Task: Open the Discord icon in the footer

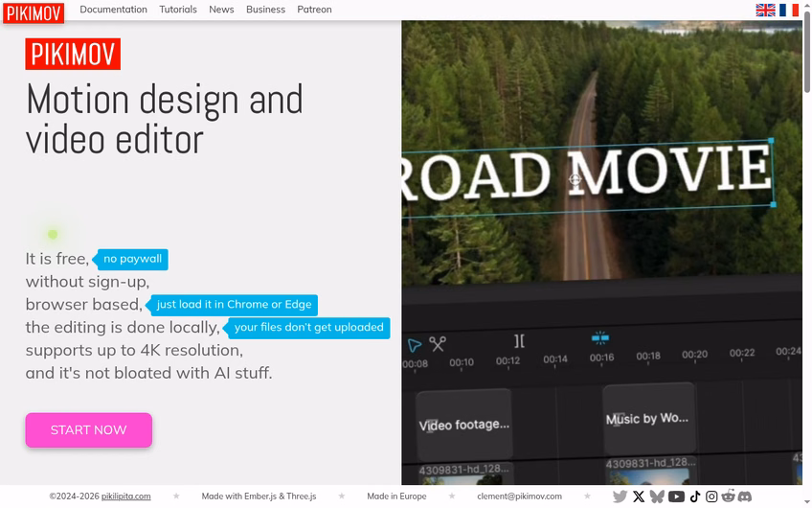Action: pos(745,496)
